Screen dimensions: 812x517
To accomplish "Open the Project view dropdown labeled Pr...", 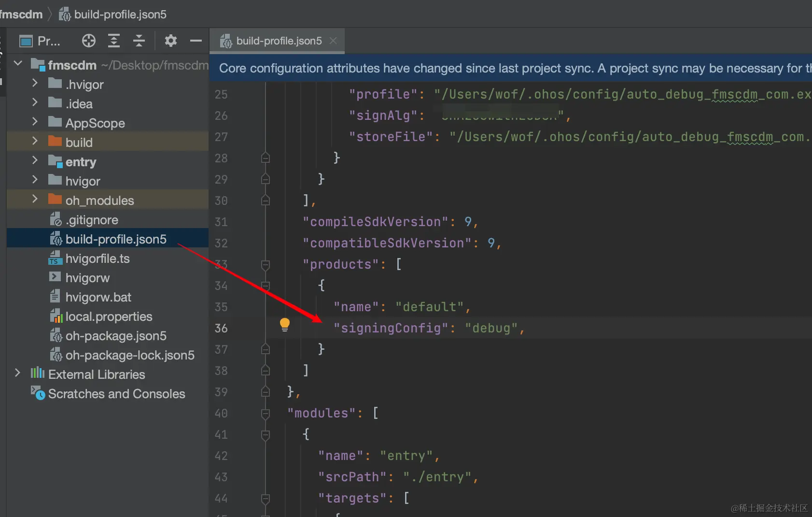I will [x=40, y=41].
